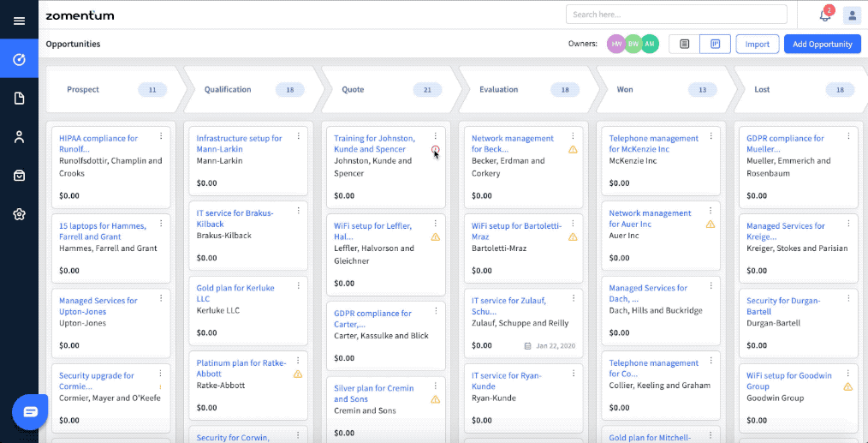868x443 pixels.
Task: Click the Import button
Action: (x=757, y=44)
